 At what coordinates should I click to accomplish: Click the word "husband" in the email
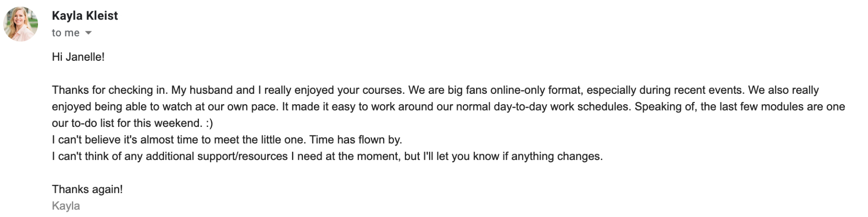211,90
